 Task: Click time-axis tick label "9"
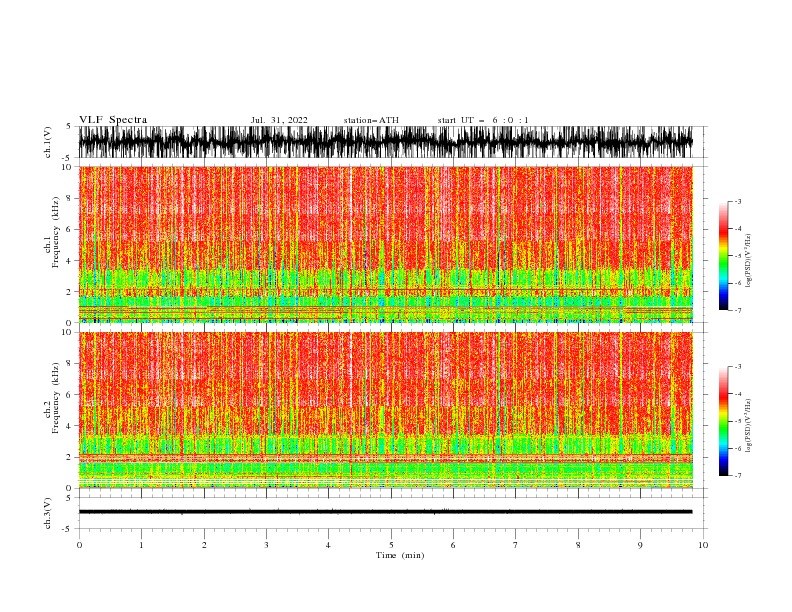tap(640, 545)
